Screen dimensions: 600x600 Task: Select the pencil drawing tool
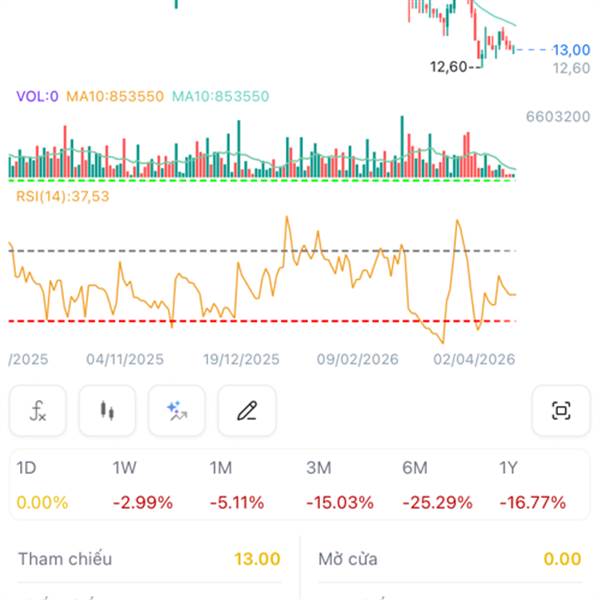tap(247, 410)
